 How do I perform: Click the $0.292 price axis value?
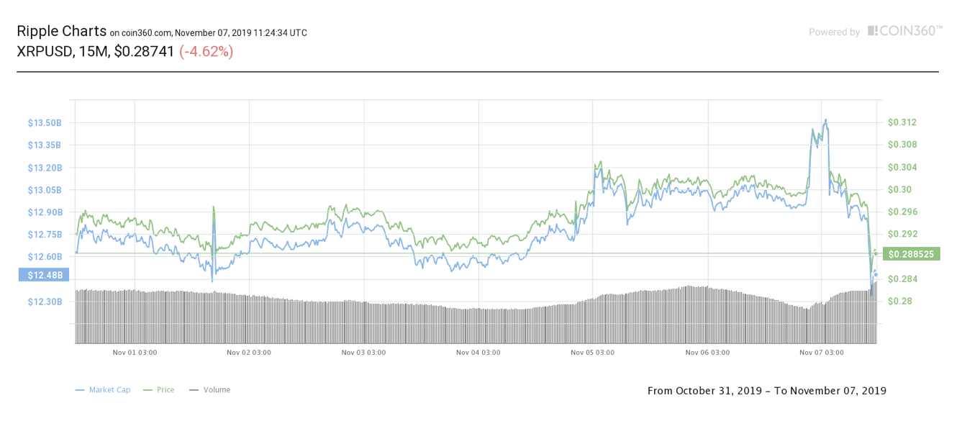pos(902,234)
